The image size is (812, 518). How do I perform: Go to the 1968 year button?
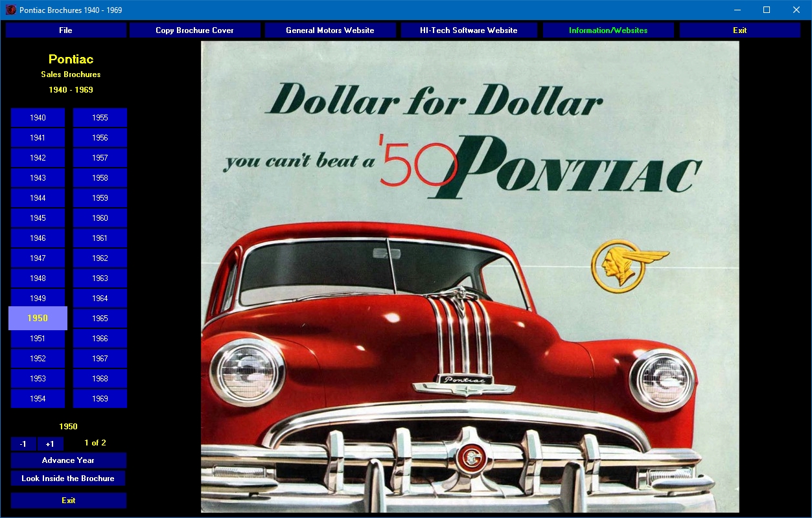(100, 379)
